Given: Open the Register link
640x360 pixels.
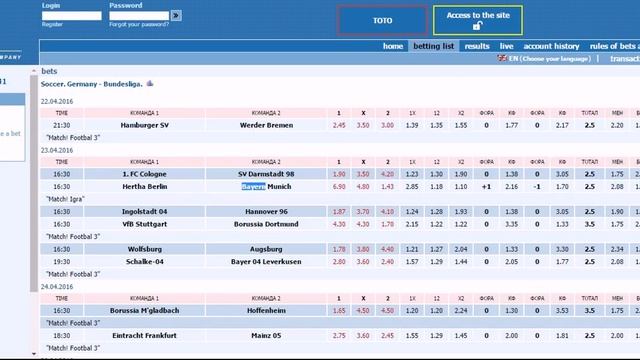Looking at the screenshot, I should pyautogui.click(x=52, y=24).
